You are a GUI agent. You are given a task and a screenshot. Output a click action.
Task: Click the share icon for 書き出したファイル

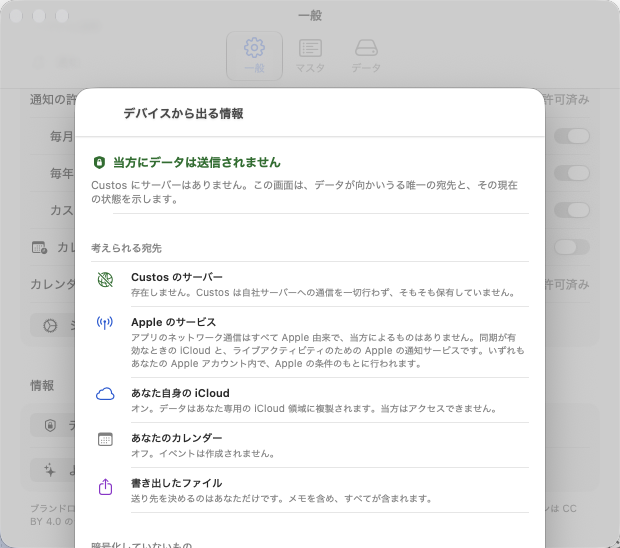(x=105, y=487)
